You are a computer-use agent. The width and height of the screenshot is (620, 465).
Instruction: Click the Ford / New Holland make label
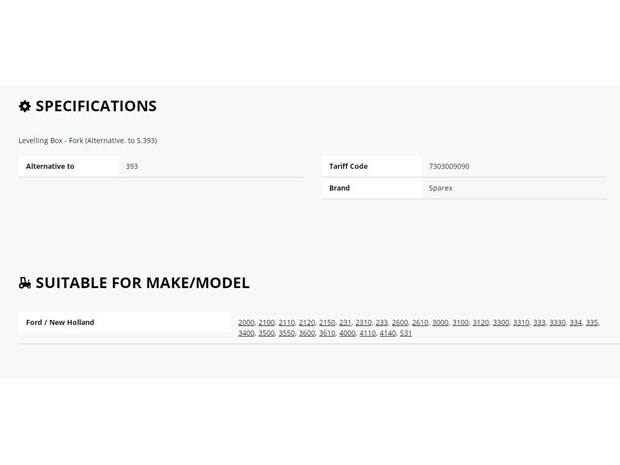point(60,322)
